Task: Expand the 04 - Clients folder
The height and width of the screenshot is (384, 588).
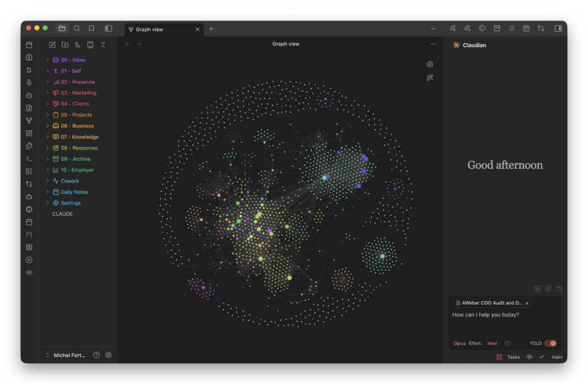Action: 47,104
